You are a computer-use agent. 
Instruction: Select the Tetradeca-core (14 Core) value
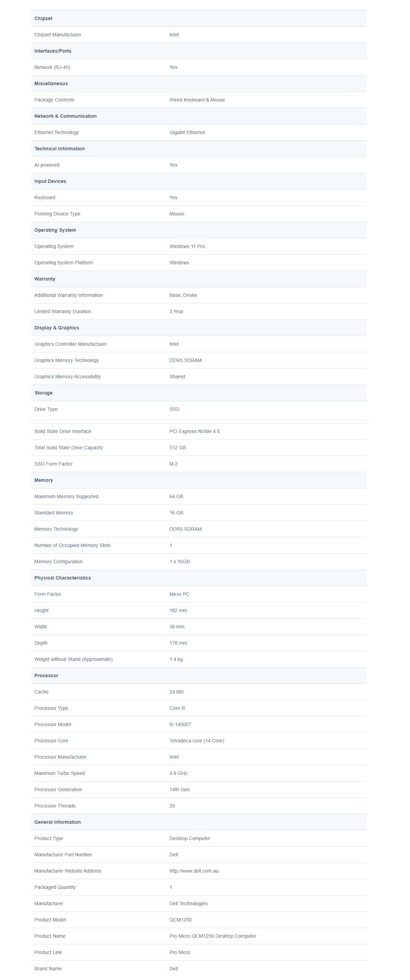[197, 741]
